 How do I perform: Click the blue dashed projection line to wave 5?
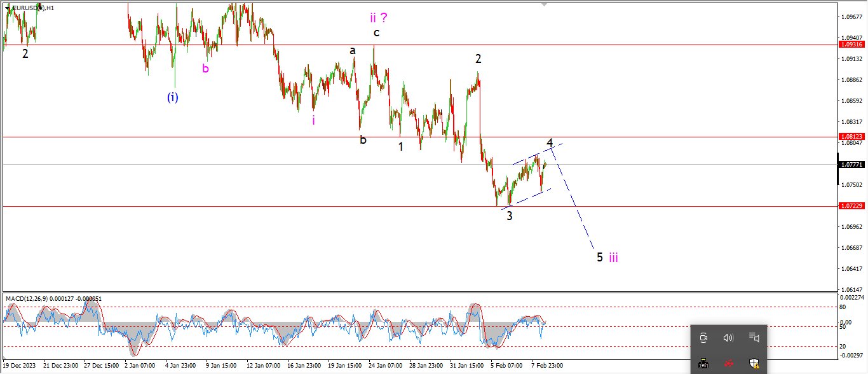575,204
